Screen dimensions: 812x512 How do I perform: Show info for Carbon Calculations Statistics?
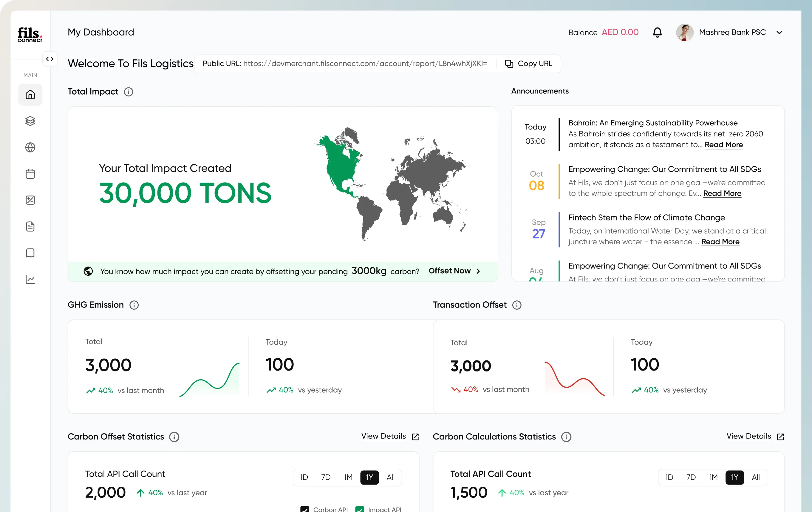[566, 437]
